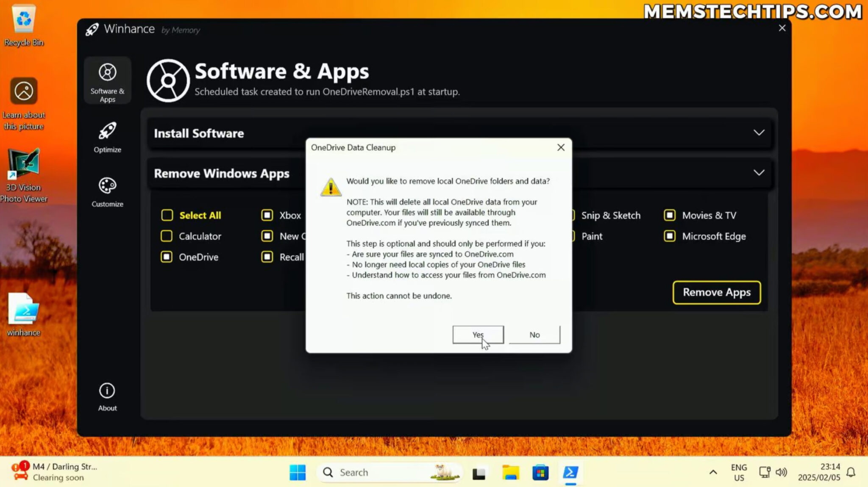Click the Remove Apps button
This screenshot has height=487, width=868.
click(x=716, y=292)
